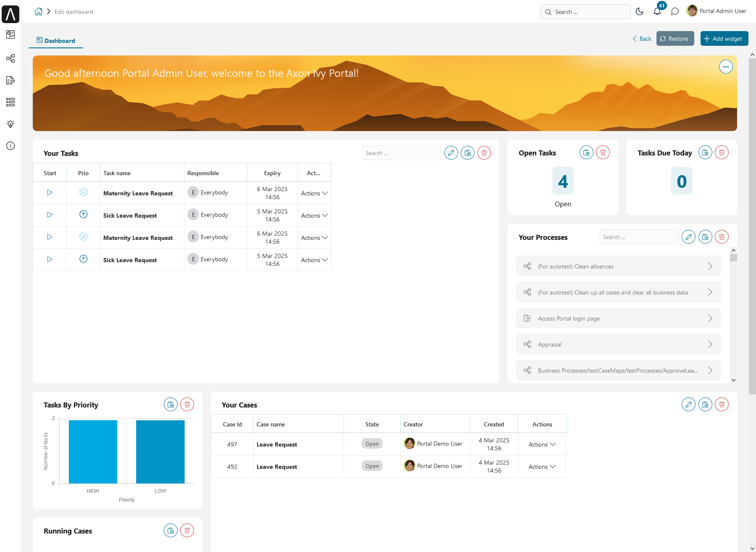This screenshot has width=756, height=552.
Task: Expand Actions for first Maternity Leave Request
Action: pos(314,193)
